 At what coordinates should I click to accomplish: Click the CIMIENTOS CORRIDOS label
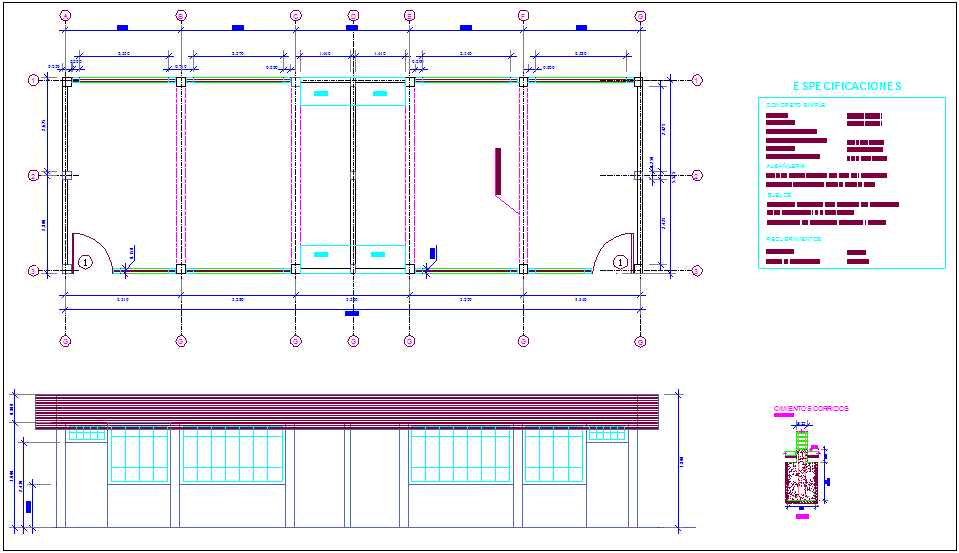[x=811, y=409]
